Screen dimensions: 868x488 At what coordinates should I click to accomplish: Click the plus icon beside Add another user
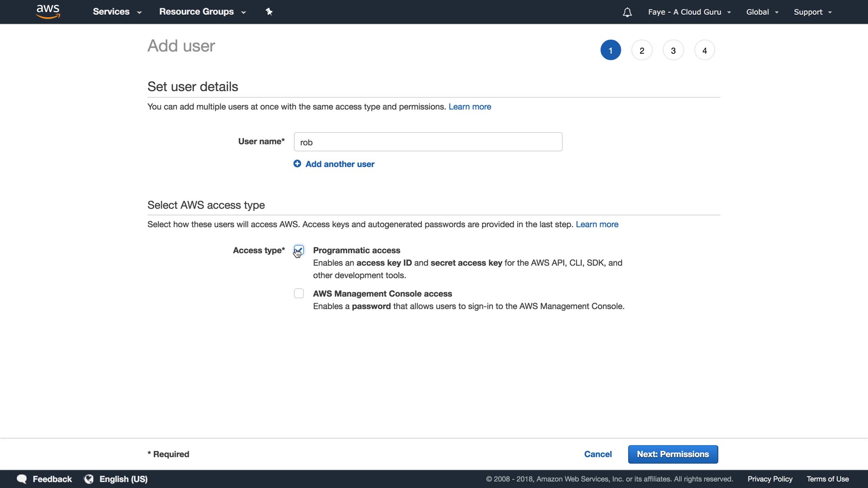point(297,164)
